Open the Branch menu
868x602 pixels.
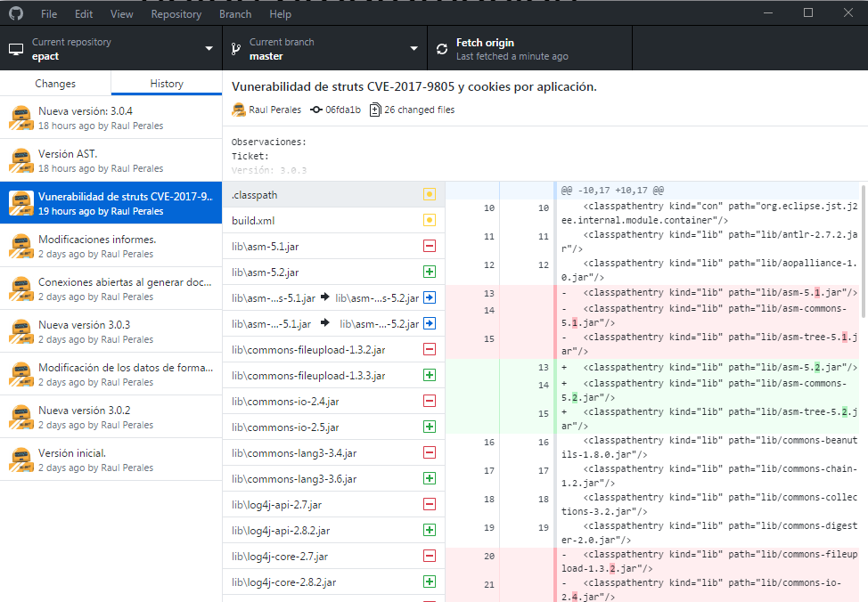tap(234, 13)
